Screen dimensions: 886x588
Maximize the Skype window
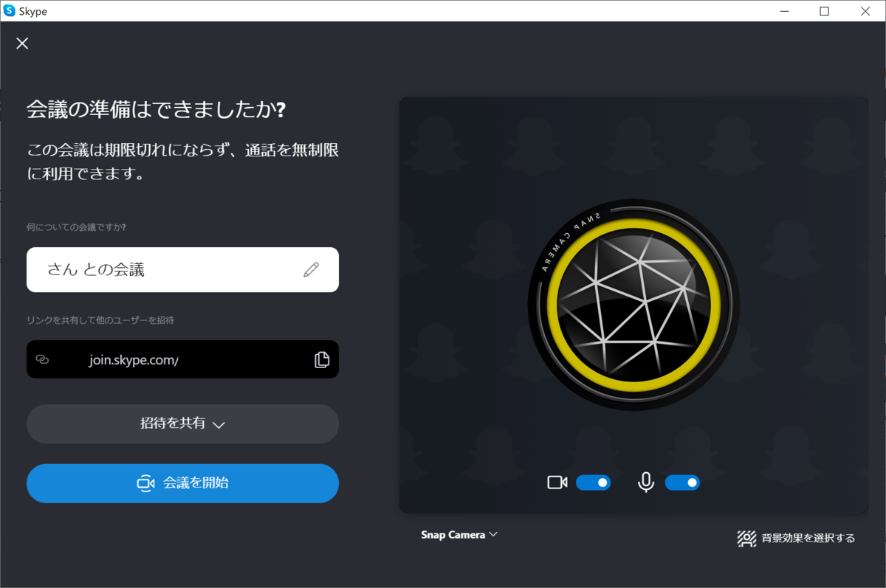coord(825,10)
